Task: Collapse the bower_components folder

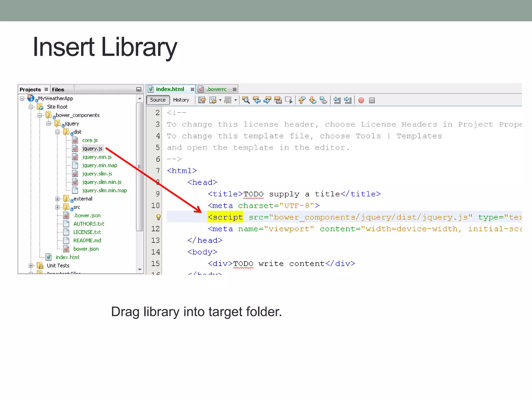Action: [40, 115]
